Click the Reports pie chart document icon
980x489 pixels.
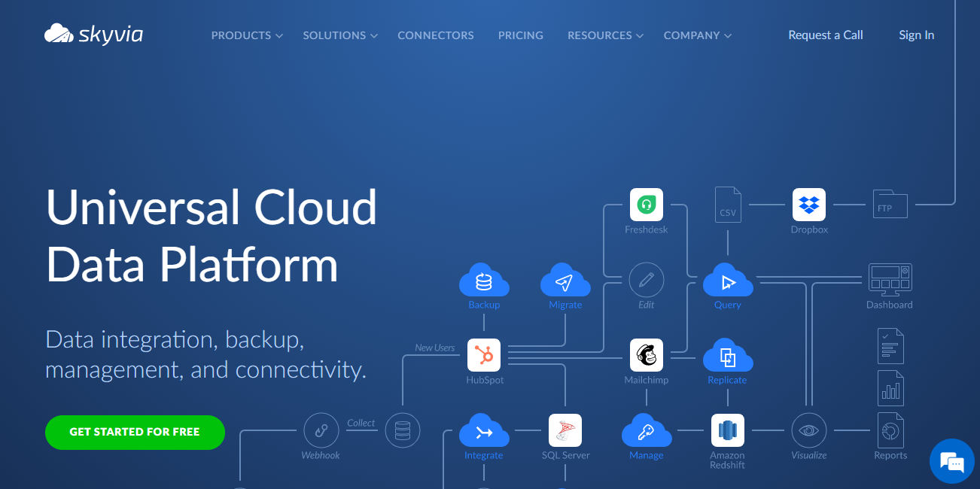pyautogui.click(x=890, y=430)
